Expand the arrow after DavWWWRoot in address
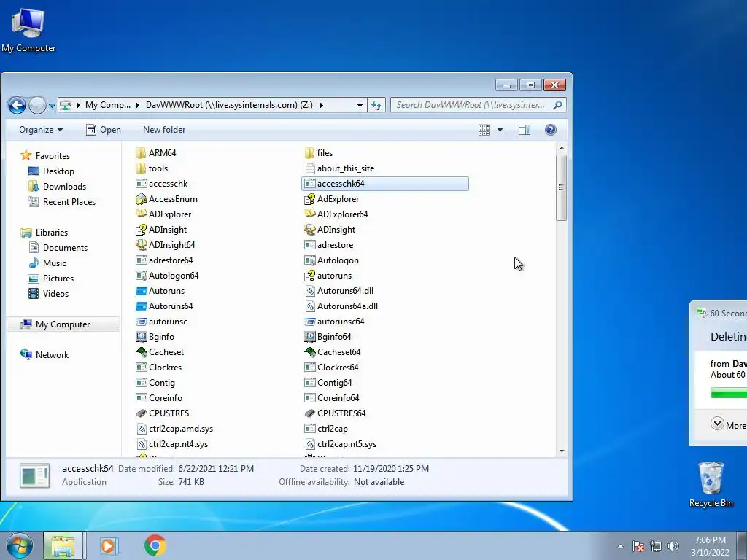Image resolution: width=747 pixels, height=560 pixels. click(322, 105)
